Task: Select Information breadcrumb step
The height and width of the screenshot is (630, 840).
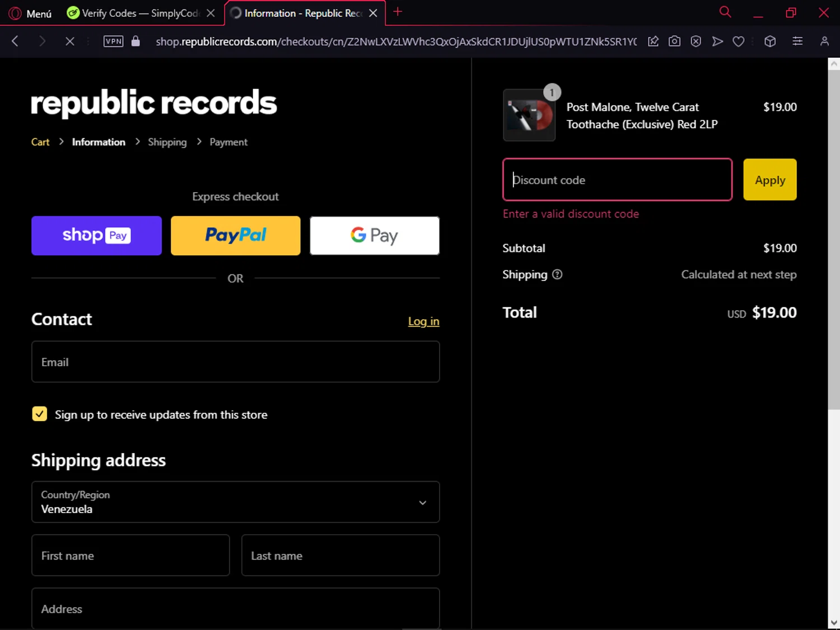Action: [x=99, y=142]
